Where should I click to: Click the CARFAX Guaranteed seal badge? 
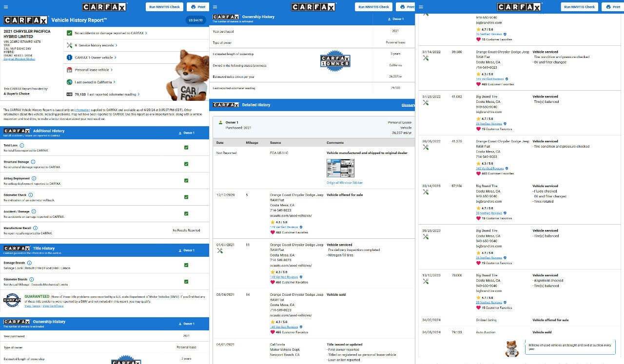12,300
